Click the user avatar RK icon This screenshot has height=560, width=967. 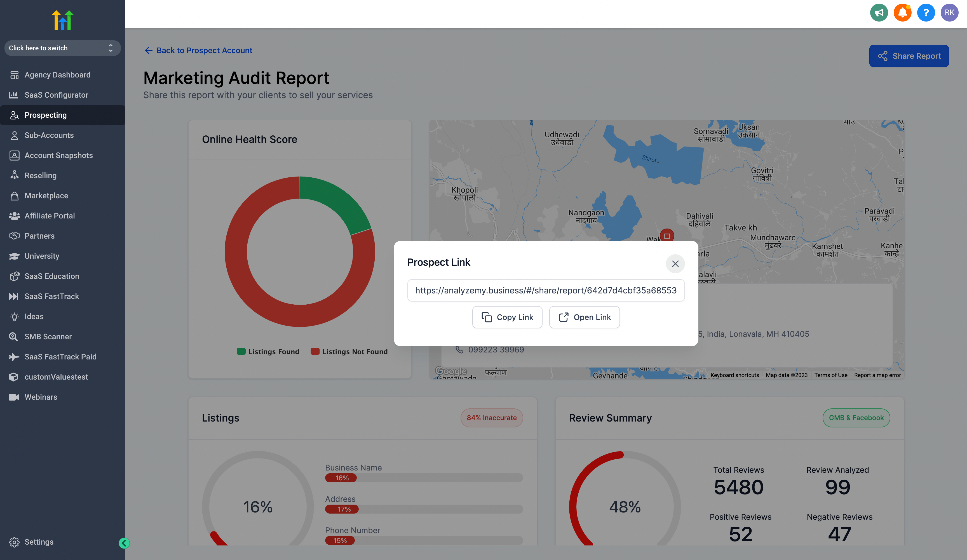[950, 12]
